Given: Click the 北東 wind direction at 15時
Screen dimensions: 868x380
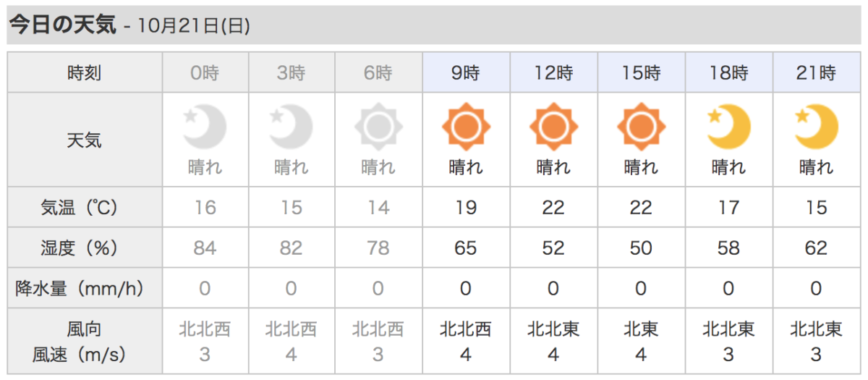Looking at the screenshot, I should tap(641, 330).
